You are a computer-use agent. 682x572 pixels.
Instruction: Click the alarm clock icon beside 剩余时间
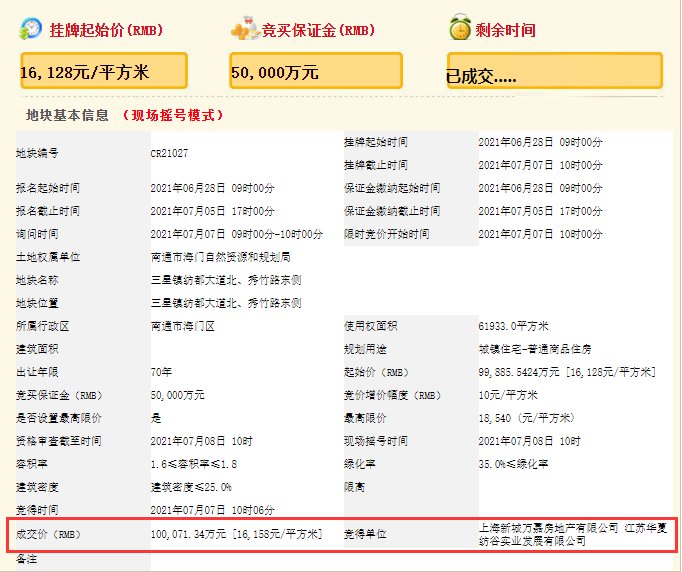tap(460, 27)
